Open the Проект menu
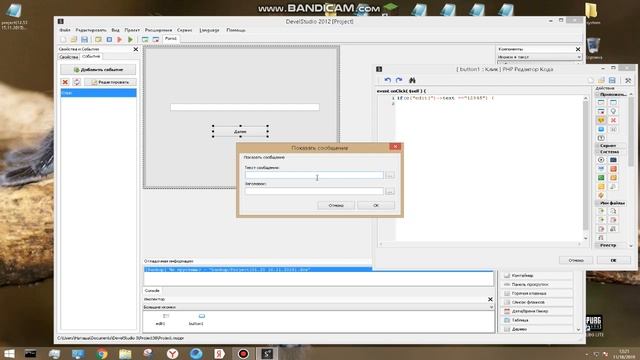Image resolution: width=640 pixels, height=360 pixels. pos(132,30)
